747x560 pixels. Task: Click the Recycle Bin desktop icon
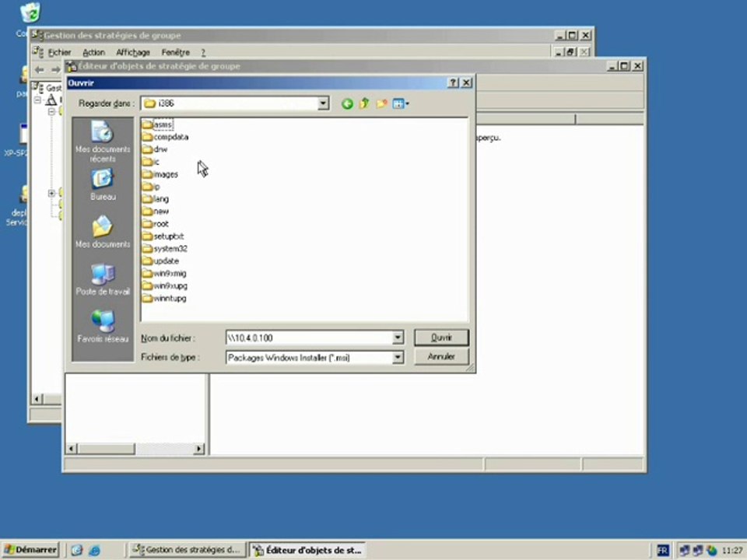click(x=30, y=12)
